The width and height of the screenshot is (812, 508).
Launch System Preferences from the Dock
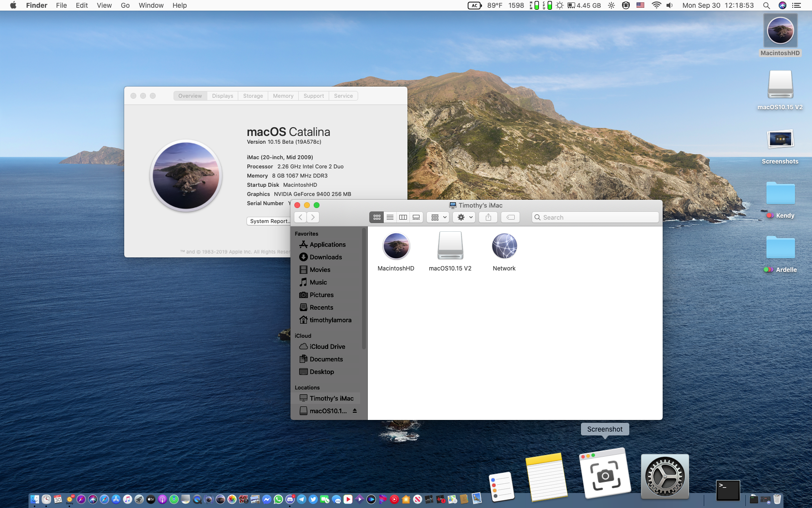click(x=665, y=477)
